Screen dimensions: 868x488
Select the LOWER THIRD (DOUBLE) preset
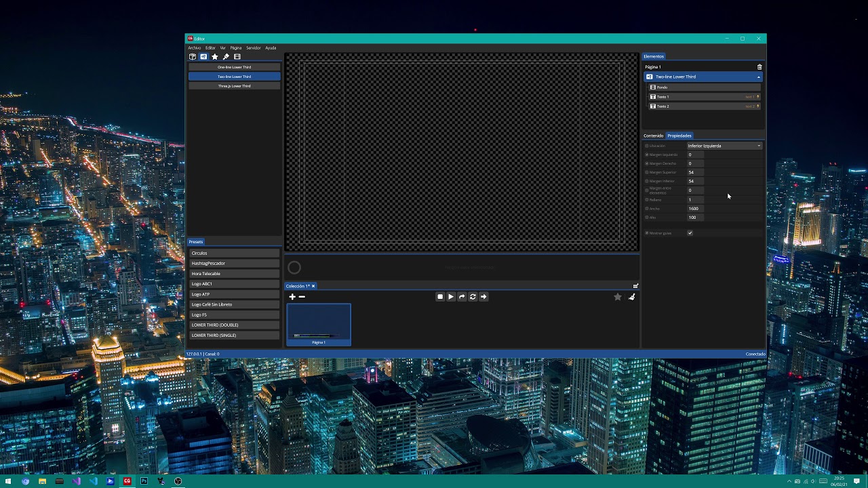(234, 325)
